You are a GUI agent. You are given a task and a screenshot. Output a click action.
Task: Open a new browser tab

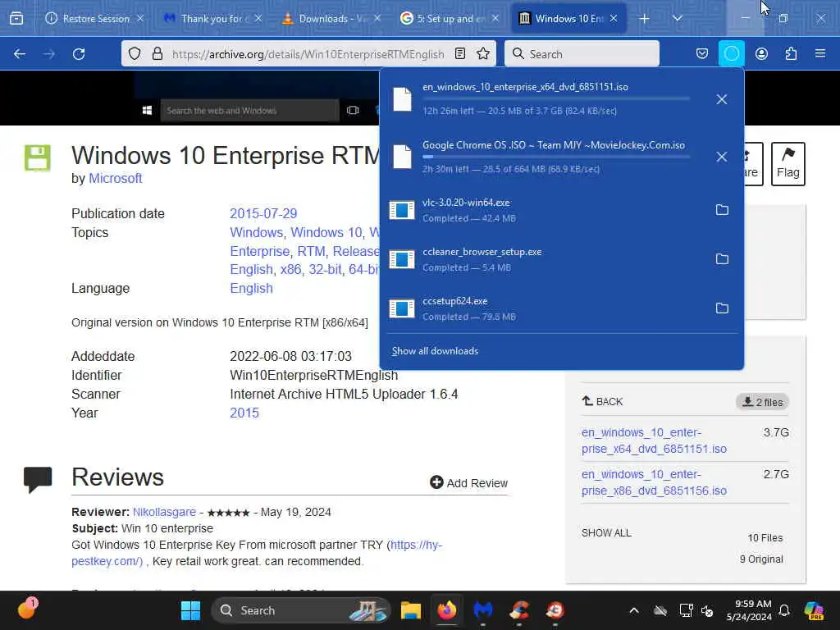(x=645, y=19)
